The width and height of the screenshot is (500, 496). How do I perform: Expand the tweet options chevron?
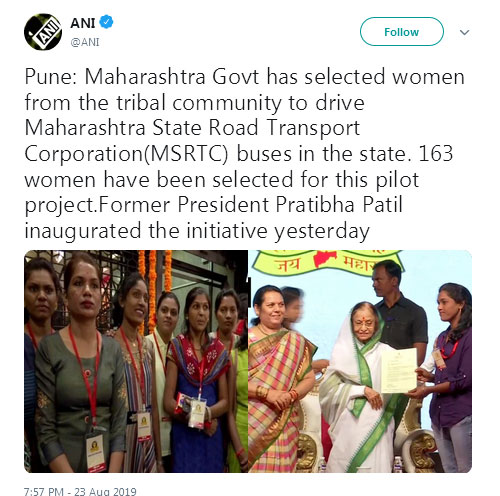(464, 32)
